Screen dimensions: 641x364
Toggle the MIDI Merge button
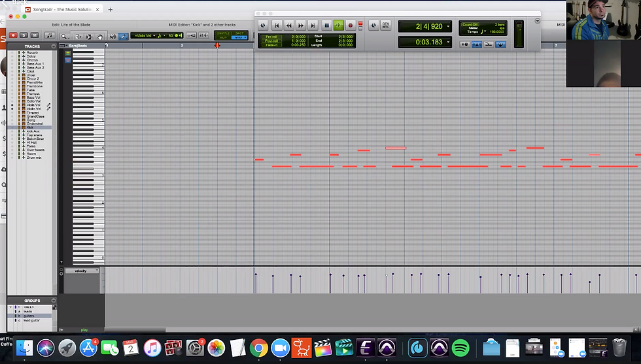click(x=489, y=44)
